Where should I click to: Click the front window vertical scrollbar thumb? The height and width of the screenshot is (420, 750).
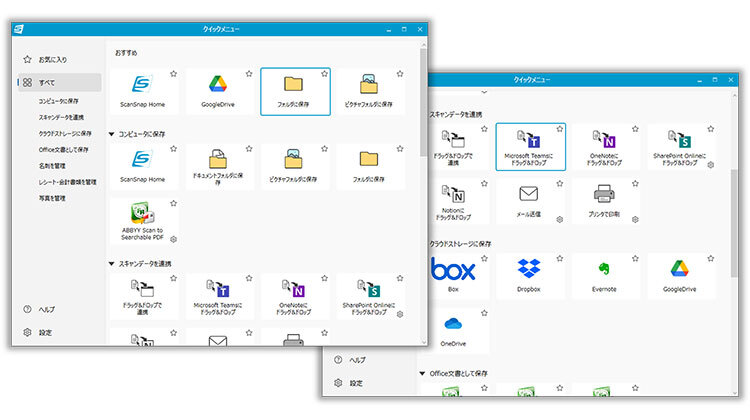423,102
